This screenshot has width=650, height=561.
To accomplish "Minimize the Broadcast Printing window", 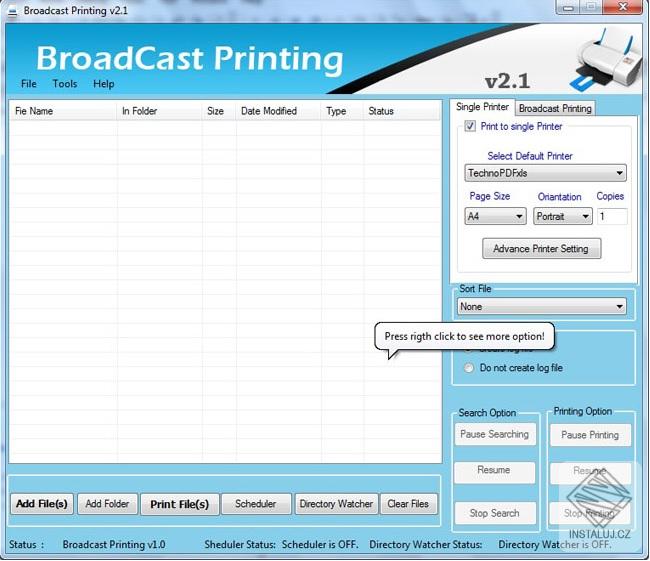I will point(569,7).
